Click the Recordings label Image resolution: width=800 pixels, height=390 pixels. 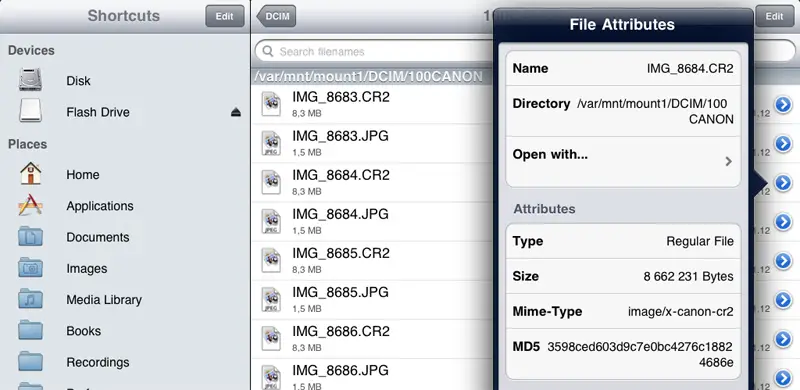(x=98, y=362)
